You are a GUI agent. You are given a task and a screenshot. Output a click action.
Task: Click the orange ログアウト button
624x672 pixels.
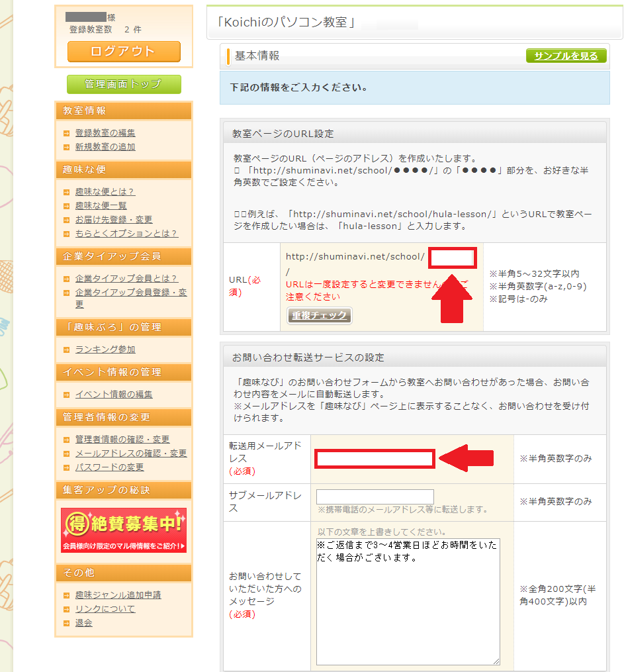pyautogui.click(x=124, y=52)
